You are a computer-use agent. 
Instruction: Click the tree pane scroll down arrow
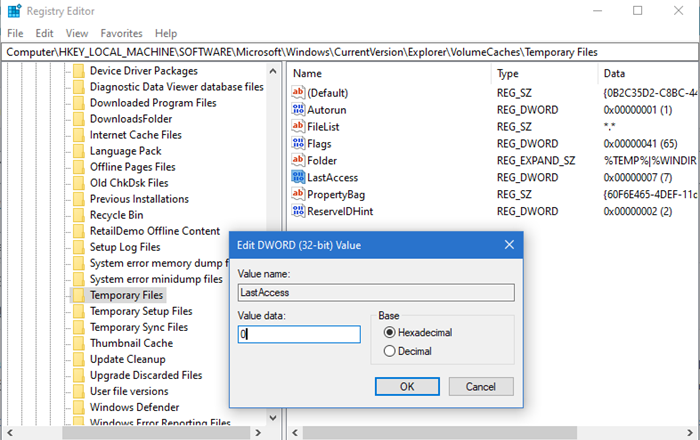(x=273, y=418)
